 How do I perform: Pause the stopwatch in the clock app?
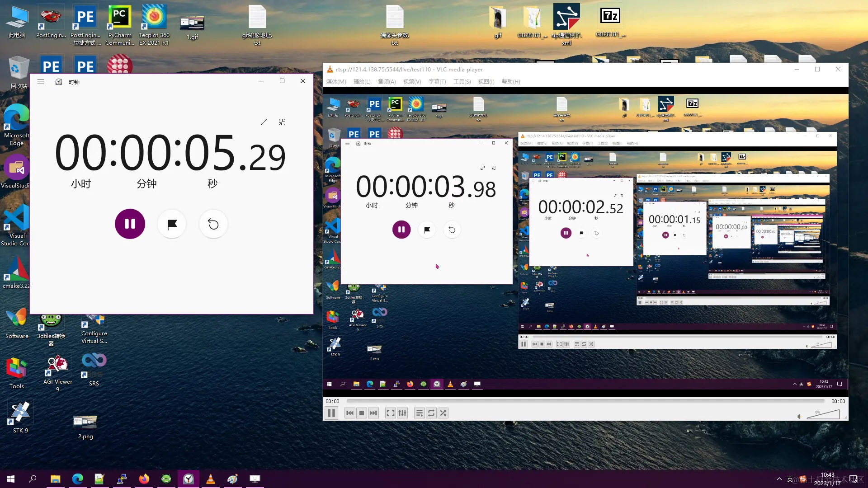[130, 224]
